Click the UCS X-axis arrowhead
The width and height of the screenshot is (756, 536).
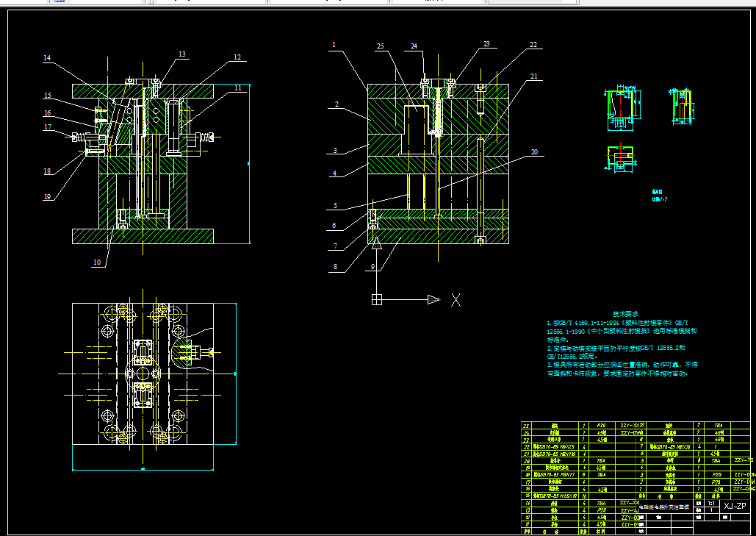tap(434, 299)
